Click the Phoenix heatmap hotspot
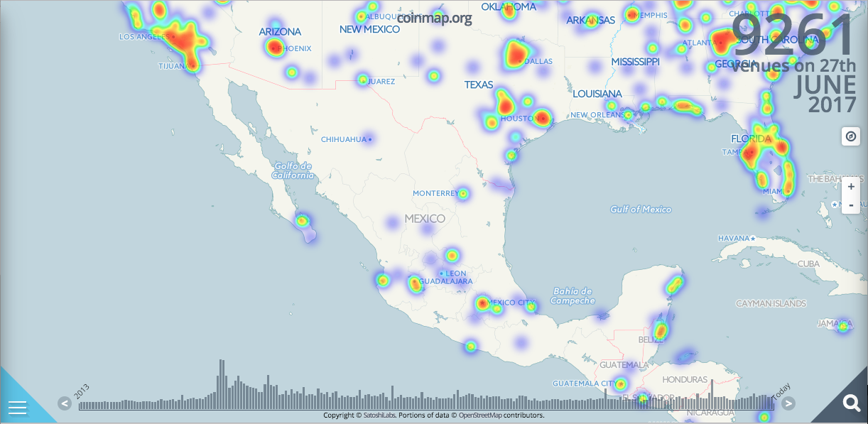Viewport: 868px width, 424px height. 276,48
